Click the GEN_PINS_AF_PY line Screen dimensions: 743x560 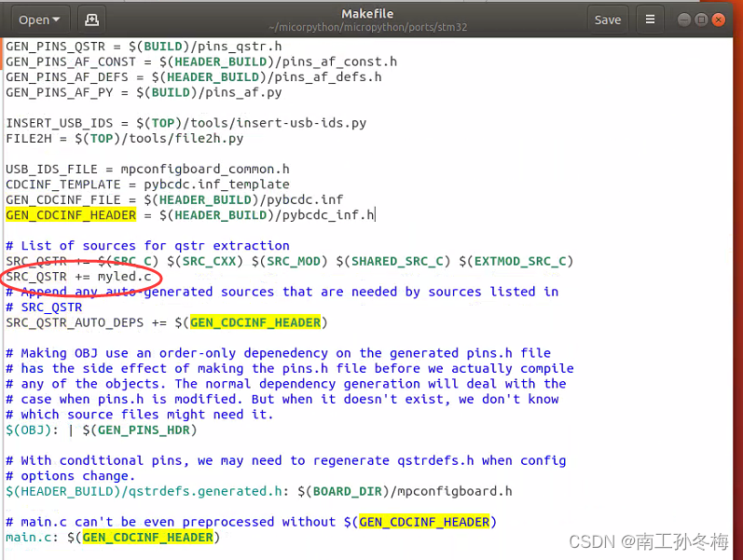144,92
